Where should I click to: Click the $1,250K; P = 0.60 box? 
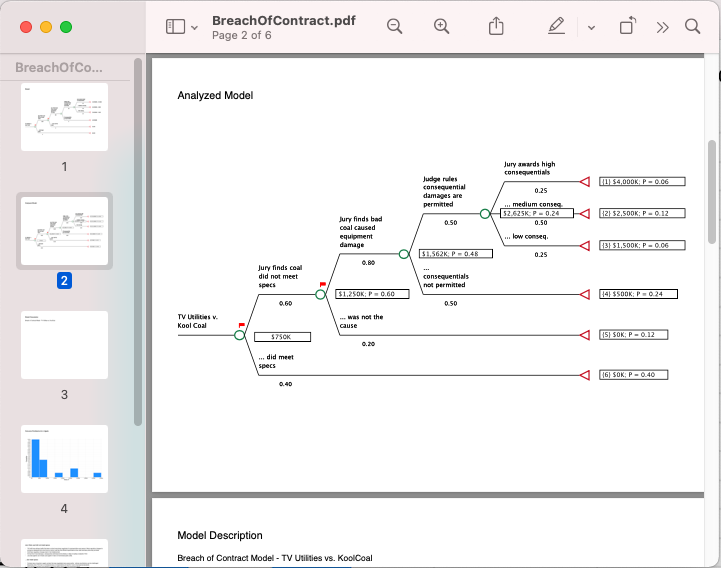372,294
